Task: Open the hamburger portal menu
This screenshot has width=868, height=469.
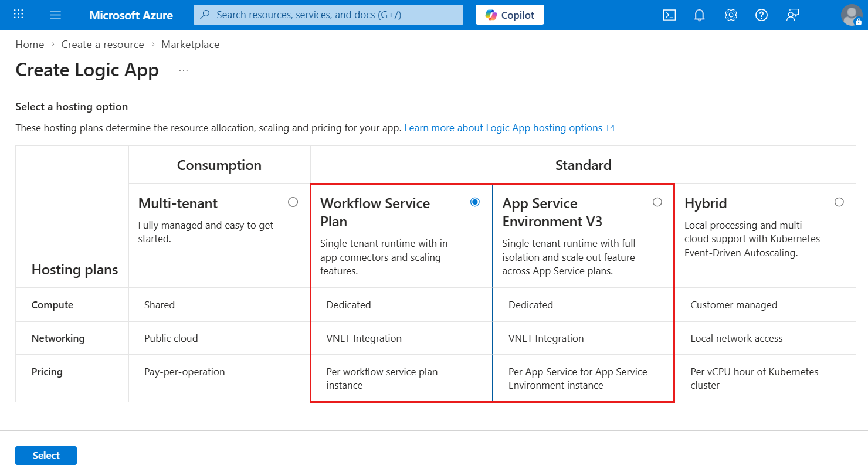Action: [x=56, y=15]
